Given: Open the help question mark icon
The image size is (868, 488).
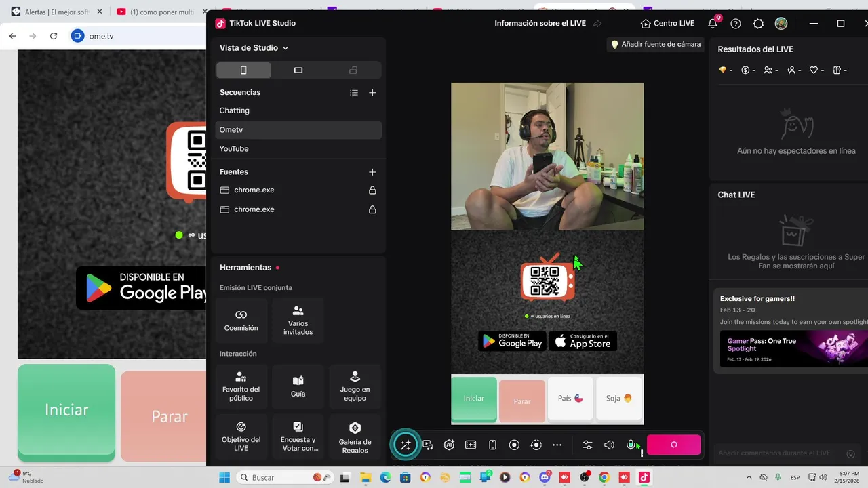Looking at the screenshot, I should (x=736, y=24).
